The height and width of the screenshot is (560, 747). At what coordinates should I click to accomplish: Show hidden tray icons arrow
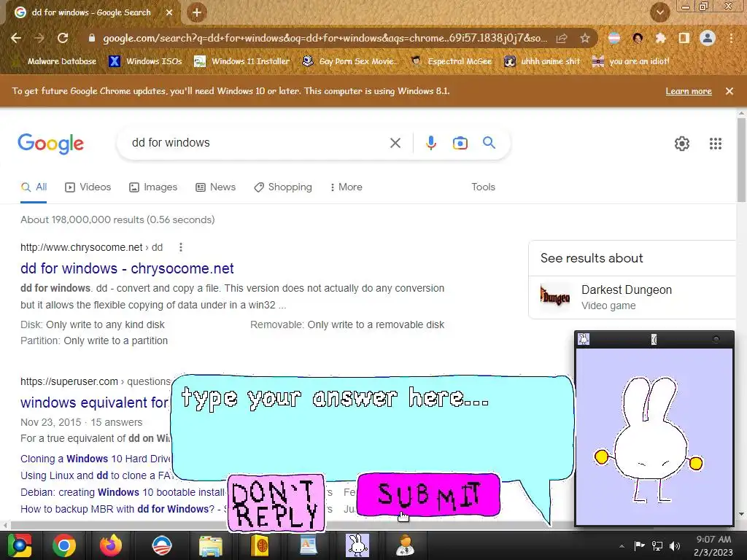622,546
